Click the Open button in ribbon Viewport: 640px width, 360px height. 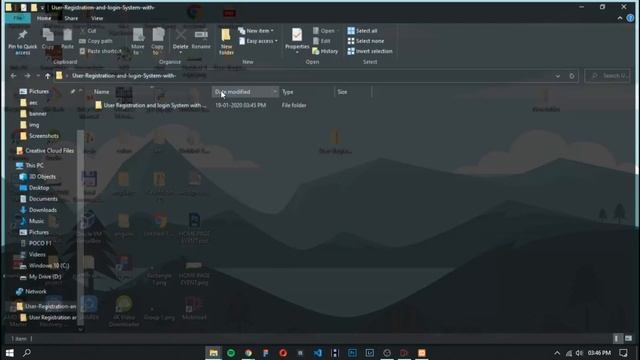[x=326, y=31]
